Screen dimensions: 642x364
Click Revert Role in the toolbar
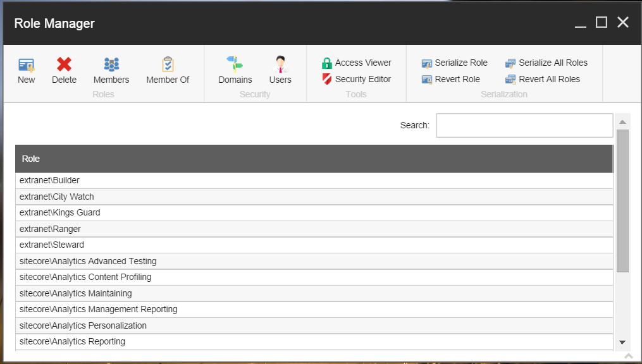450,79
